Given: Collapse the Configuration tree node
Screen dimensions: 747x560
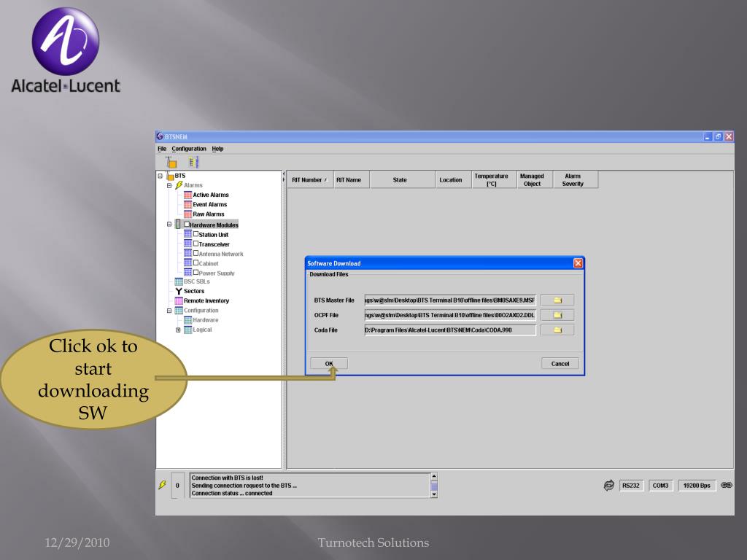Looking at the screenshot, I should click(169, 311).
